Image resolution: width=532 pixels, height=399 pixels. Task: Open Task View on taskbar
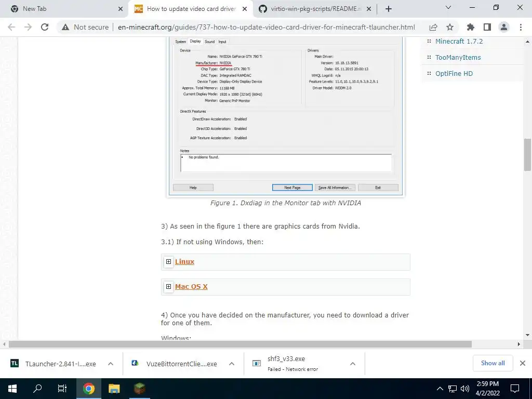[x=62, y=389]
